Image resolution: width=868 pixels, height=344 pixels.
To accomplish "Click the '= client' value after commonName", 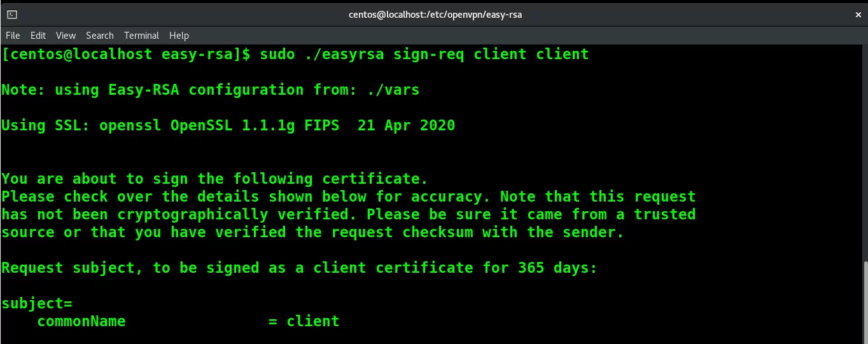I will coord(304,322).
